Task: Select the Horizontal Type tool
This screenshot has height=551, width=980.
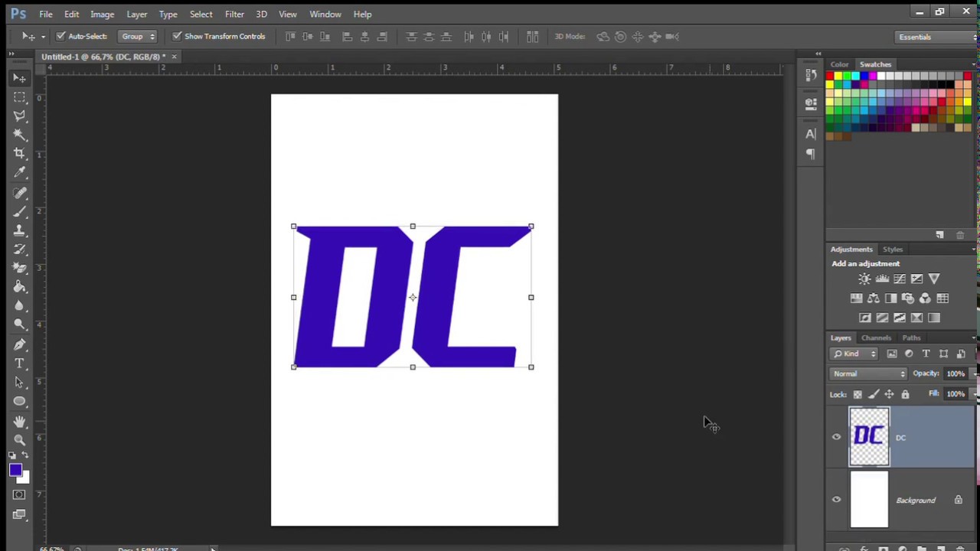Action: tap(20, 364)
